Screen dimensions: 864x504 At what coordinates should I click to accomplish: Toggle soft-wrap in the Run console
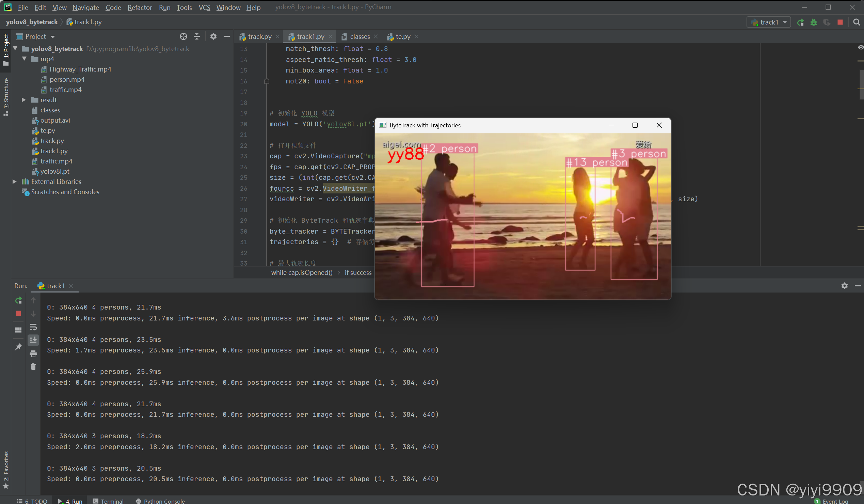(x=33, y=327)
